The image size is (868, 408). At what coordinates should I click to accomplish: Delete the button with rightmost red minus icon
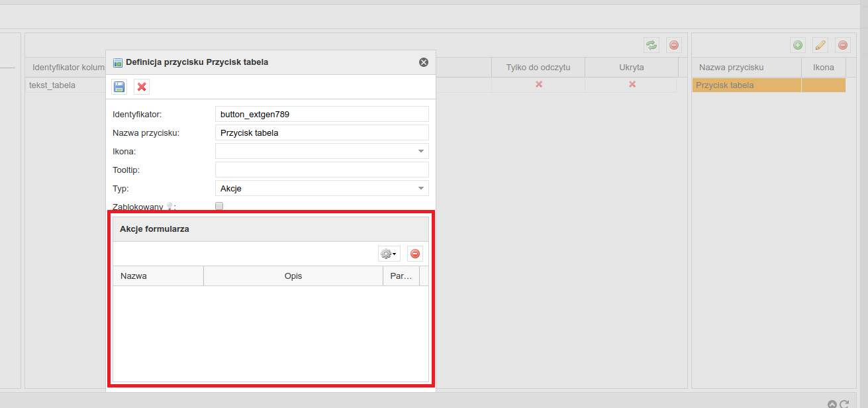[x=843, y=45]
